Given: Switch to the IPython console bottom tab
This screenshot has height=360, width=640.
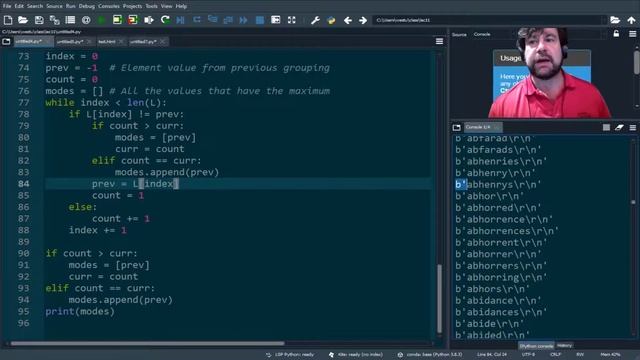Looking at the screenshot, I should point(536,346).
